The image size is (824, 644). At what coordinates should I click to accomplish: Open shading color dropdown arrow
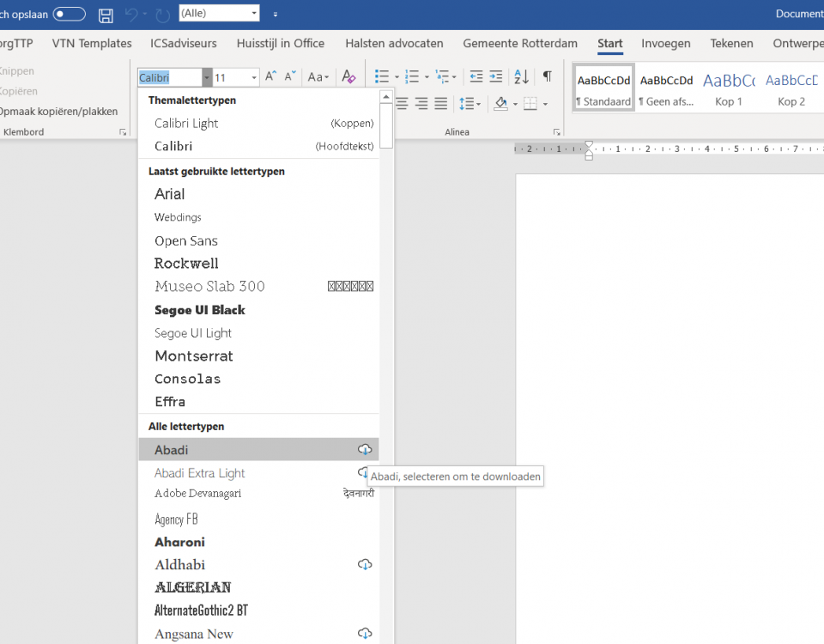click(515, 104)
